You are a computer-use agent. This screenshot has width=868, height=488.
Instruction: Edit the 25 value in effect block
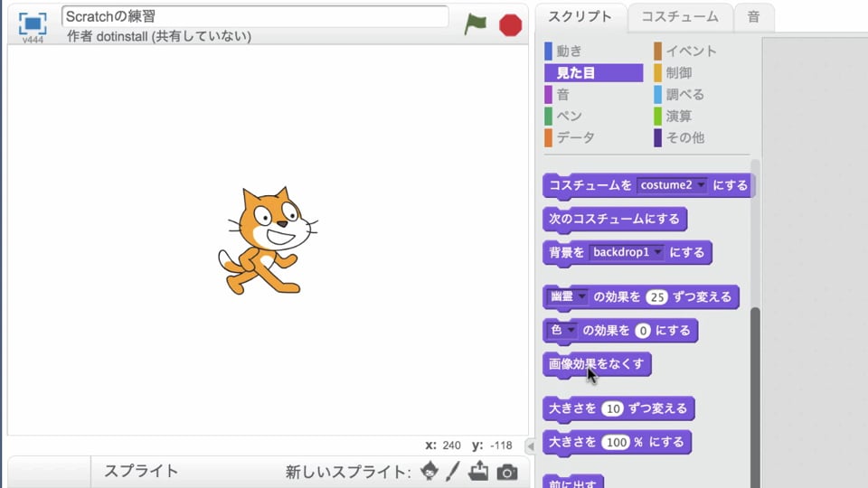click(x=657, y=297)
